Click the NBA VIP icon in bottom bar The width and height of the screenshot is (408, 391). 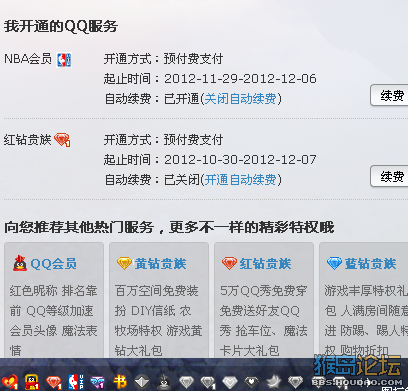coord(76,382)
